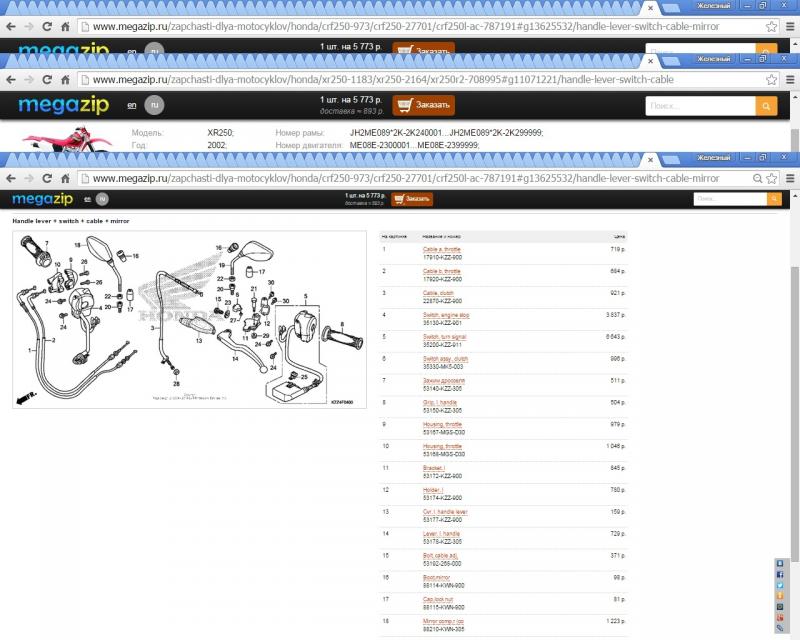Bookmark the page with the front window's star
This screenshot has height=640, width=800.
click(x=771, y=178)
